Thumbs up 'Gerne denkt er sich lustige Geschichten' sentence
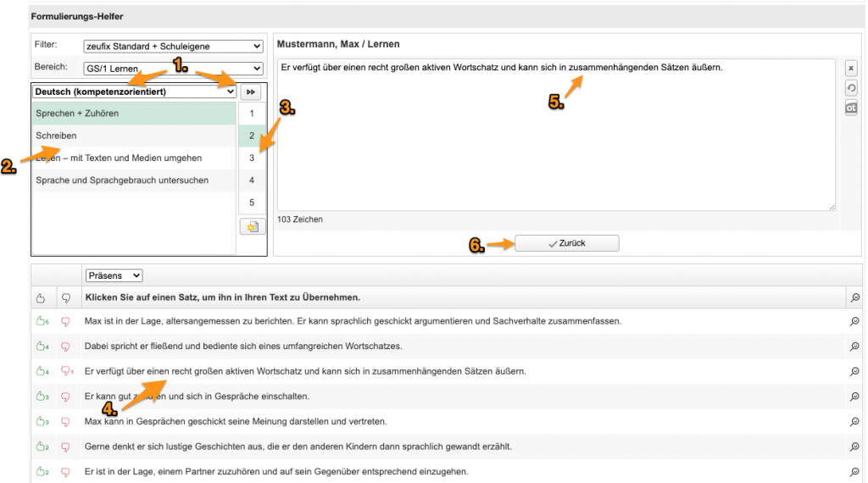Image resolution: width=868 pixels, height=483 pixels. 42,447
